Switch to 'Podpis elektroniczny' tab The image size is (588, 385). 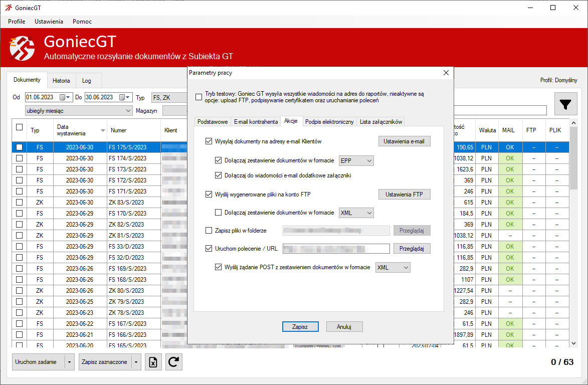tap(329, 122)
